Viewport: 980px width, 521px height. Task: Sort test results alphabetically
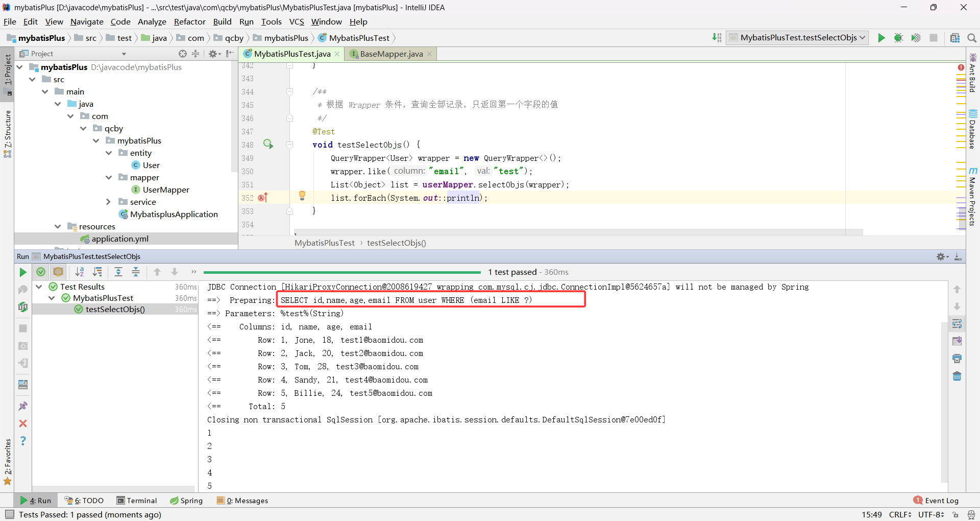click(x=80, y=272)
